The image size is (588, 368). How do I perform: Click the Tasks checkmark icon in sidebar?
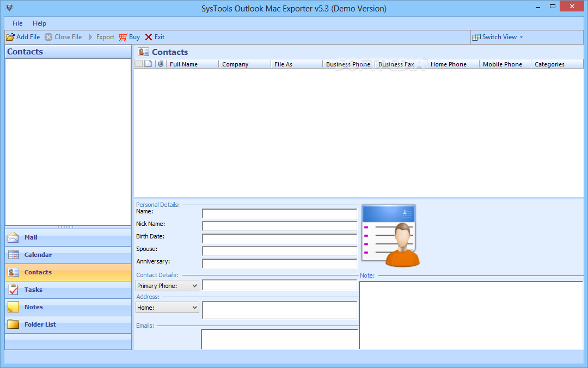(x=13, y=290)
